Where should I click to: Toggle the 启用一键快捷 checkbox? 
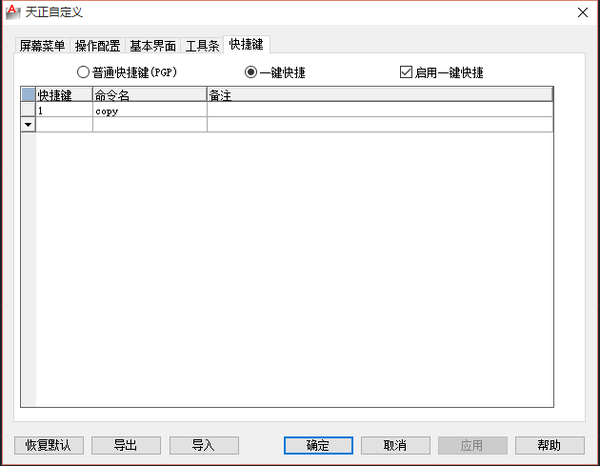point(406,73)
